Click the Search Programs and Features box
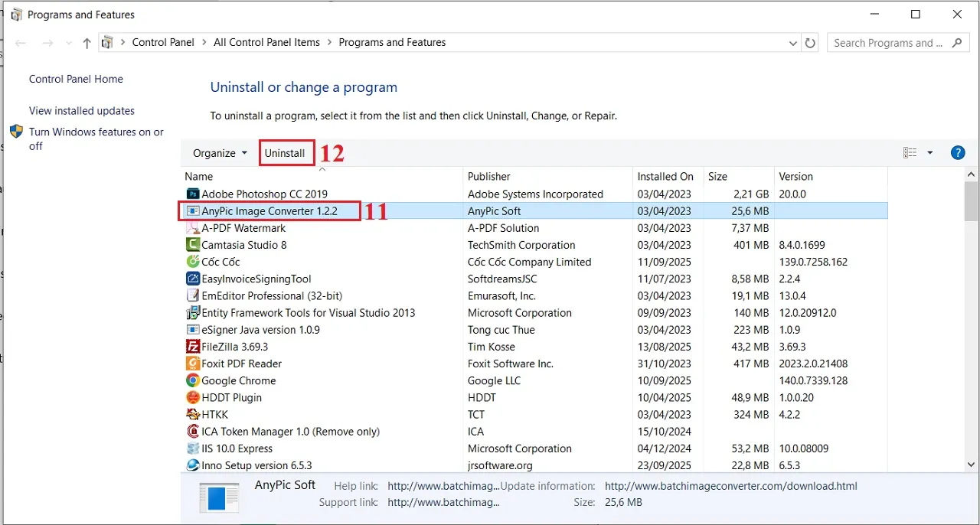The image size is (980, 525). (x=888, y=43)
